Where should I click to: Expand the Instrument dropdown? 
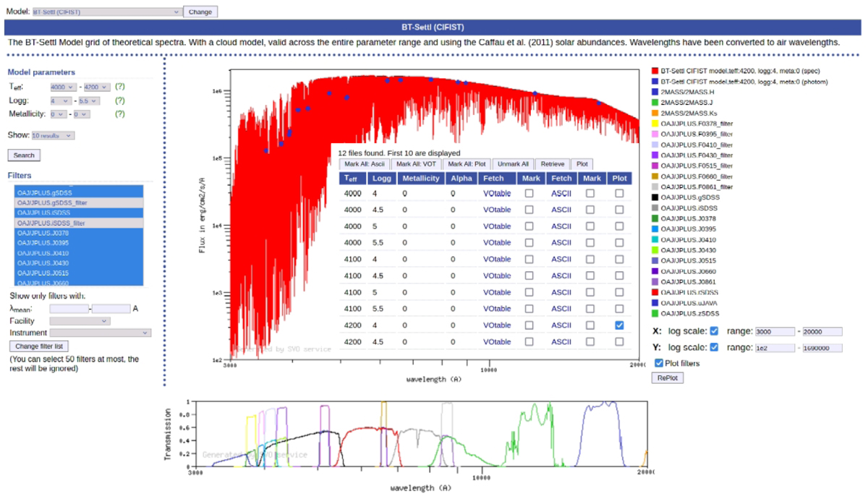click(x=100, y=333)
